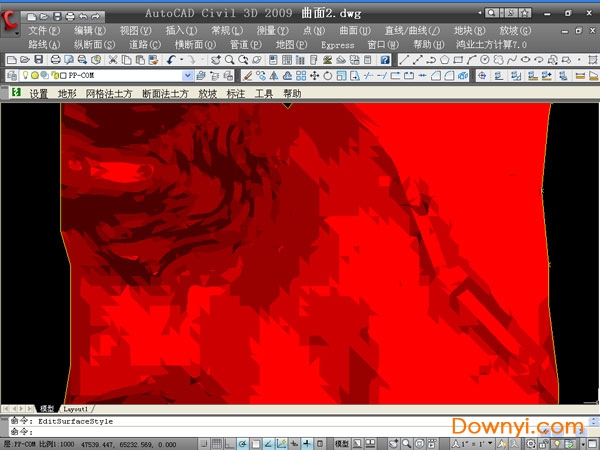Click the Help question mark icon

point(385,61)
